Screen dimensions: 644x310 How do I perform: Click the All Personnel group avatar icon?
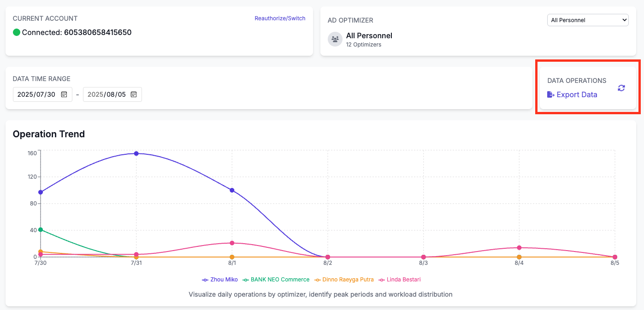coord(335,39)
